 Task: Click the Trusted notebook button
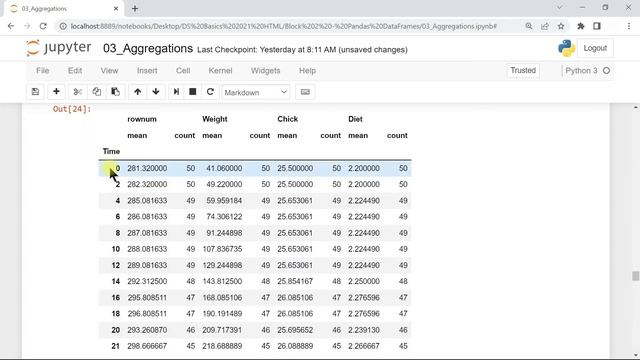tap(523, 70)
